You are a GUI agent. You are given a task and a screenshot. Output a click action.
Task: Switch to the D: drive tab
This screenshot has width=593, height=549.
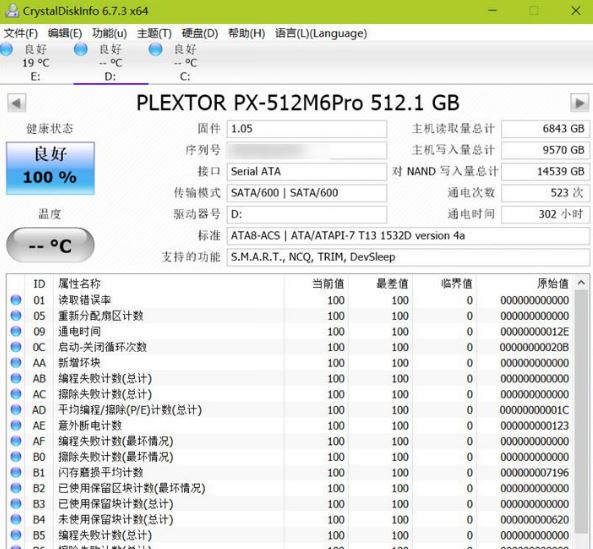[x=110, y=62]
